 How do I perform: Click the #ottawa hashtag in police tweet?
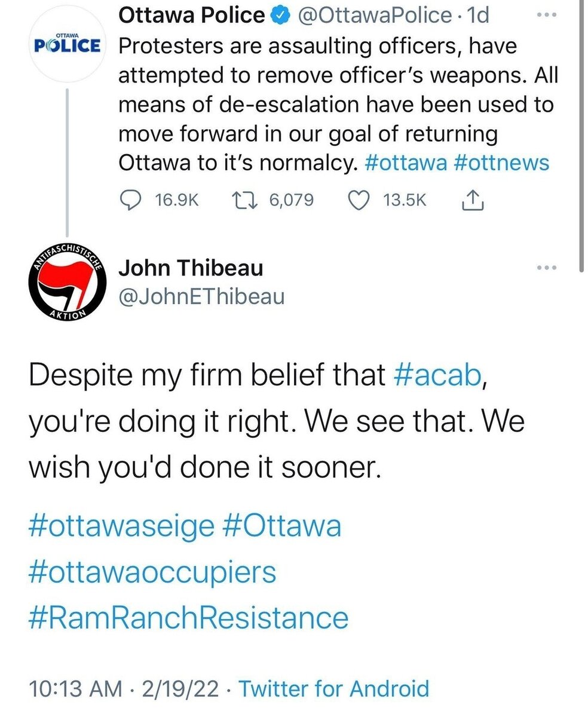coord(405,163)
